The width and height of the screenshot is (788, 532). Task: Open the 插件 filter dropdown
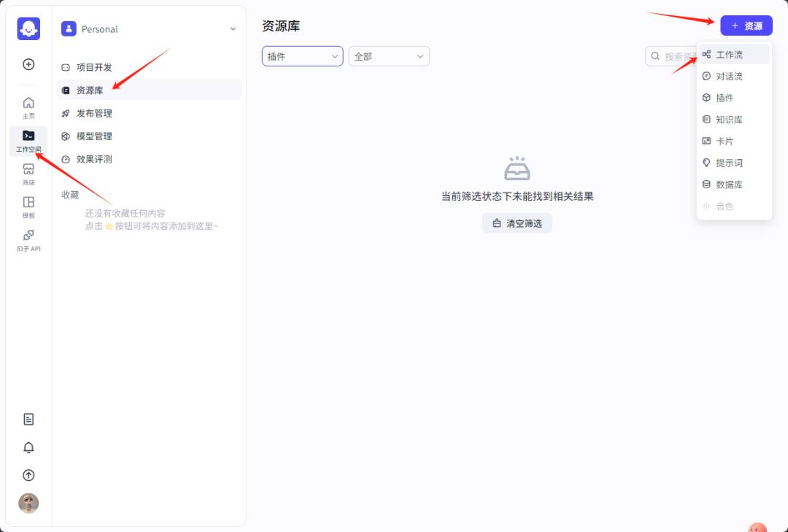302,55
